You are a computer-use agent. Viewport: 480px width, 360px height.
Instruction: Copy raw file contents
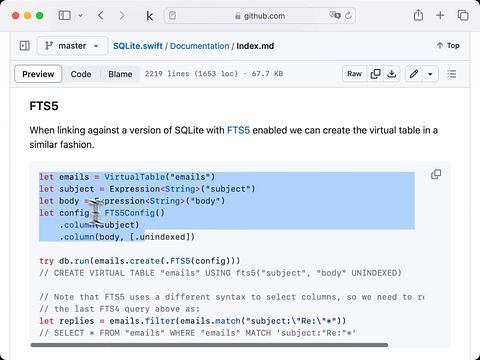click(x=375, y=74)
